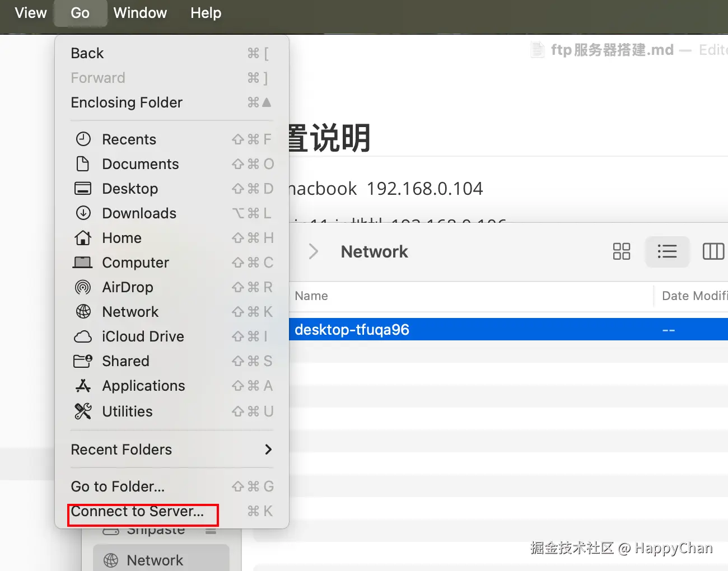Viewport: 728px width, 571px height.
Task: Click the Utilities tools icon
Action: 83,411
